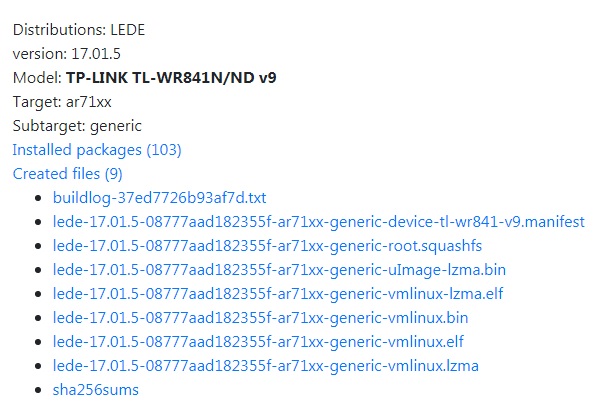Download the vmlinux-lzma.elf file

278,293
